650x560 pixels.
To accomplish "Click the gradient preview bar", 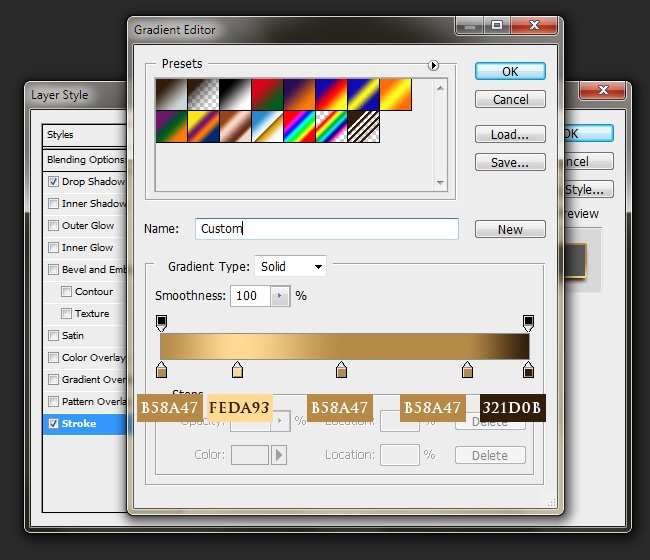I will click(344, 346).
